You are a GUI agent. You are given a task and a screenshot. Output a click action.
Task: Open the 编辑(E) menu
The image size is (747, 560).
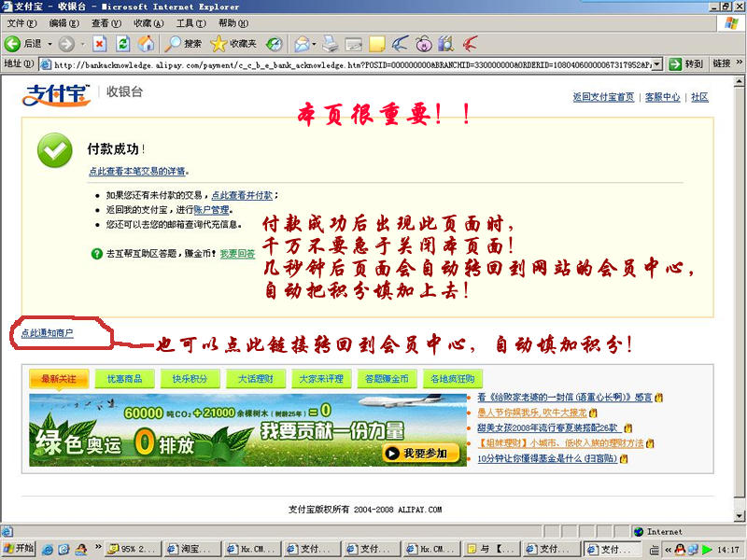coord(64,22)
